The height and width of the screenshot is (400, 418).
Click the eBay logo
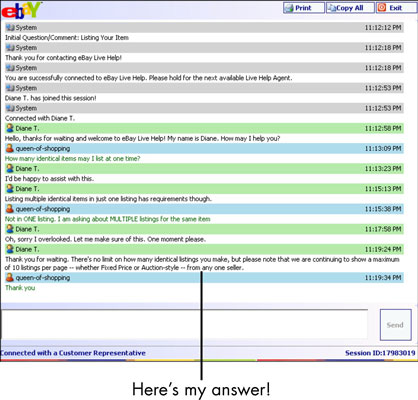point(21,10)
